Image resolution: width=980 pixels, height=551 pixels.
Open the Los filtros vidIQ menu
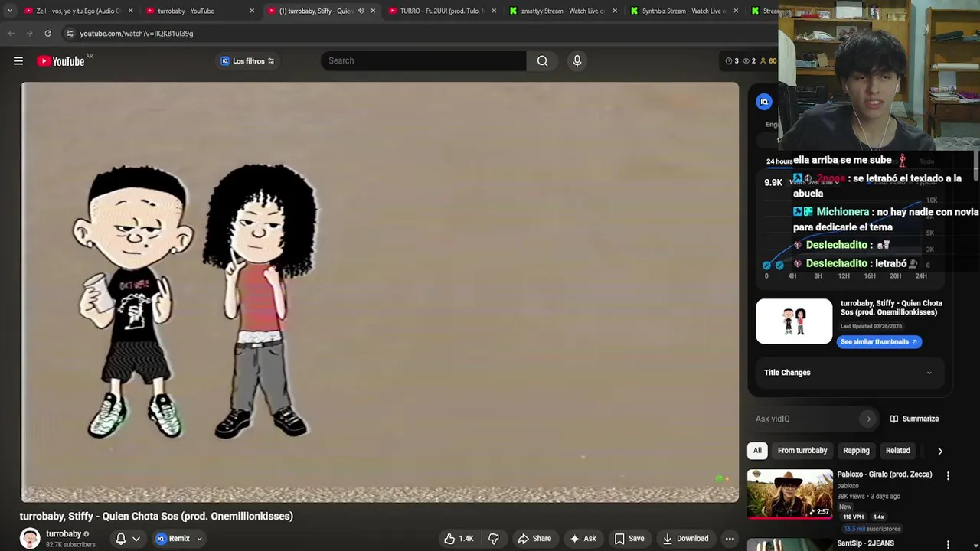[247, 61]
